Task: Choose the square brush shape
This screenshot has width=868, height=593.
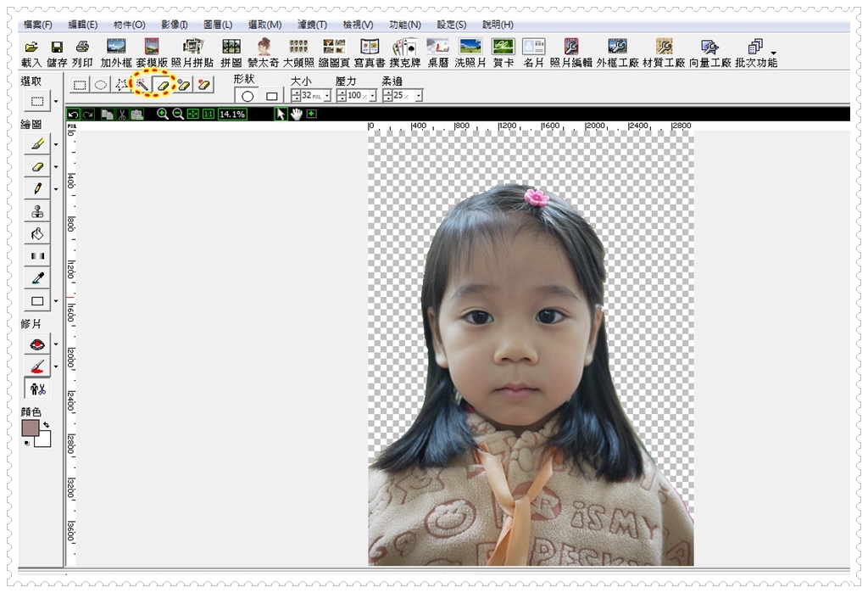Action: point(271,96)
